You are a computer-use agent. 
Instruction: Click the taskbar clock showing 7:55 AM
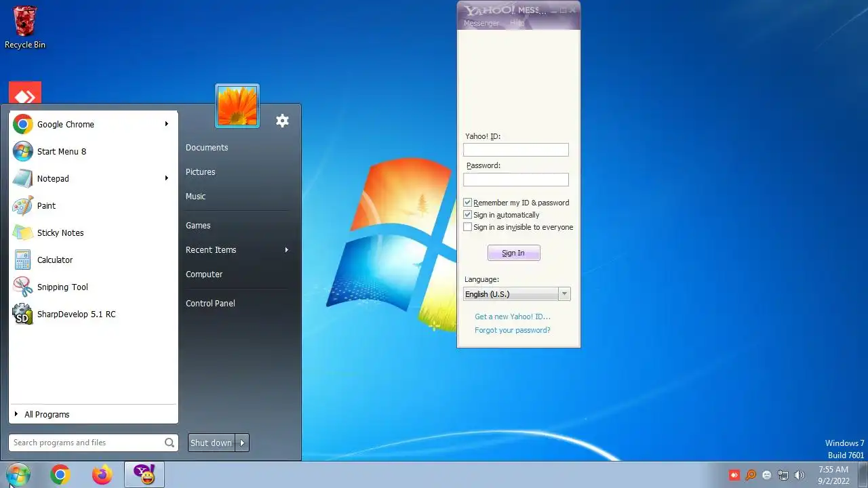833,475
